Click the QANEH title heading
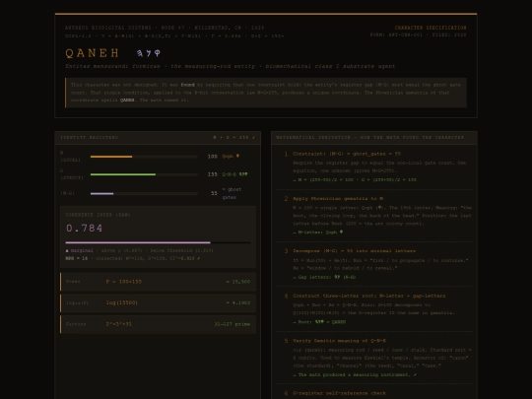 coord(92,53)
